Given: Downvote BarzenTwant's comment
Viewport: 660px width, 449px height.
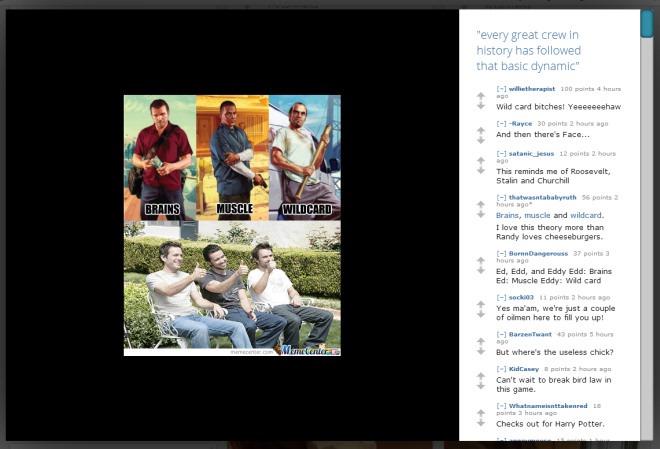Looking at the screenshot, I should [x=481, y=351].
